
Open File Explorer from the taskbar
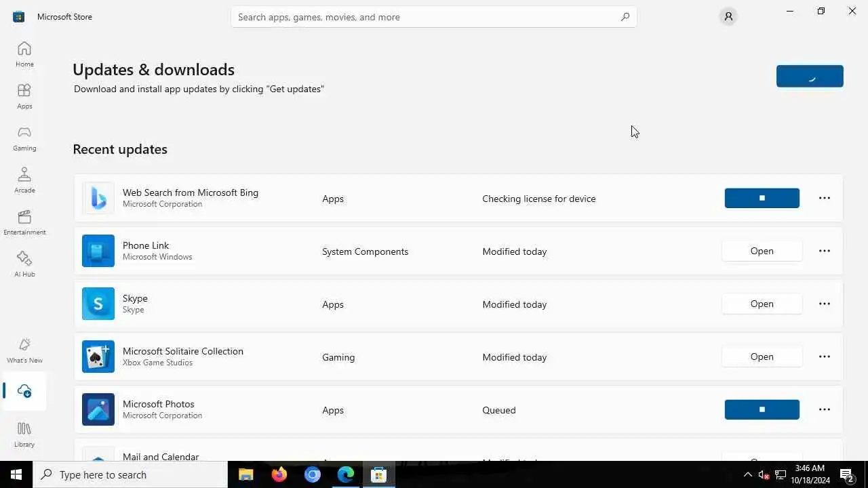pos(245,474)
